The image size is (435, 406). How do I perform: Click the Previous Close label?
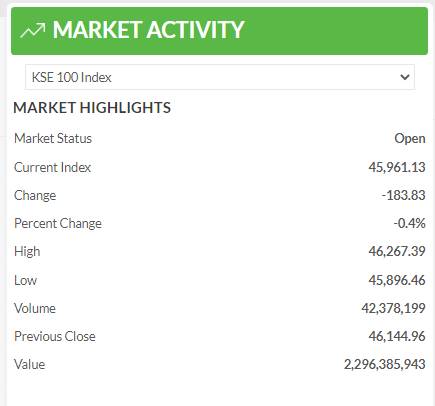tap(55, 336)
